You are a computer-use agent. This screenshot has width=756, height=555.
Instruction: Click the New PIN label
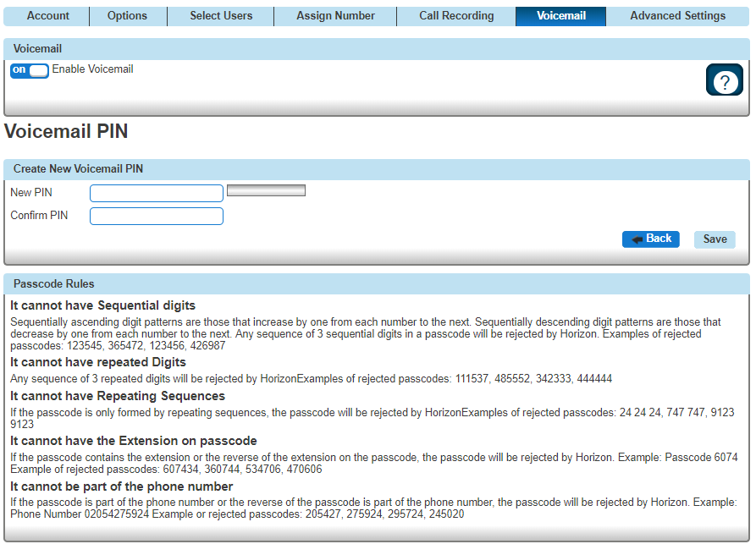[31, 193]
